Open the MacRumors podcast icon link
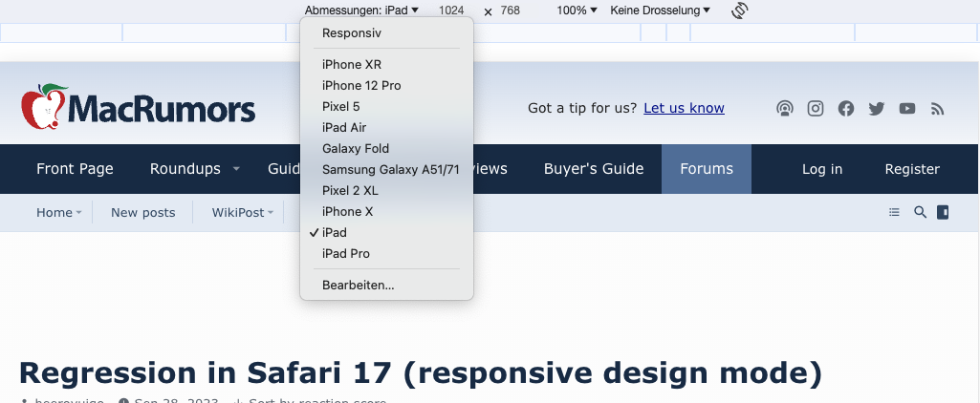This screenshot has width=980, height=403. [x=784, y=109]
